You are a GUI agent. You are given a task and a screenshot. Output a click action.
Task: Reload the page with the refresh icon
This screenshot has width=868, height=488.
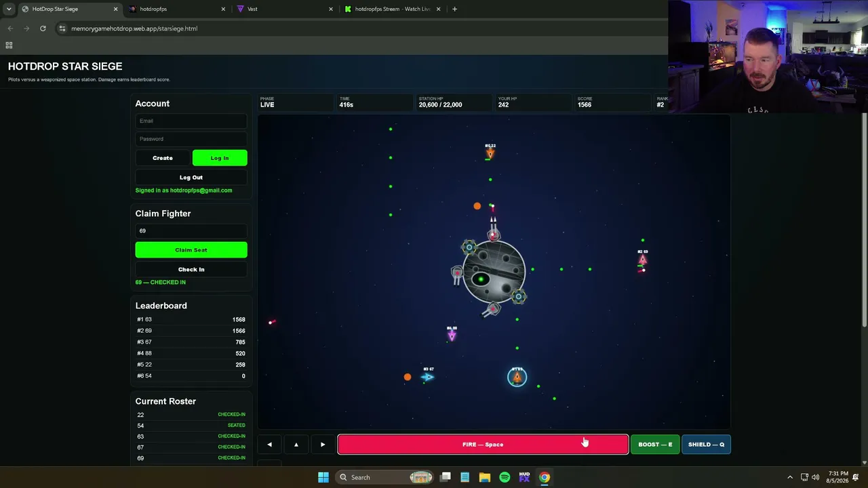[x=43, y=28]
